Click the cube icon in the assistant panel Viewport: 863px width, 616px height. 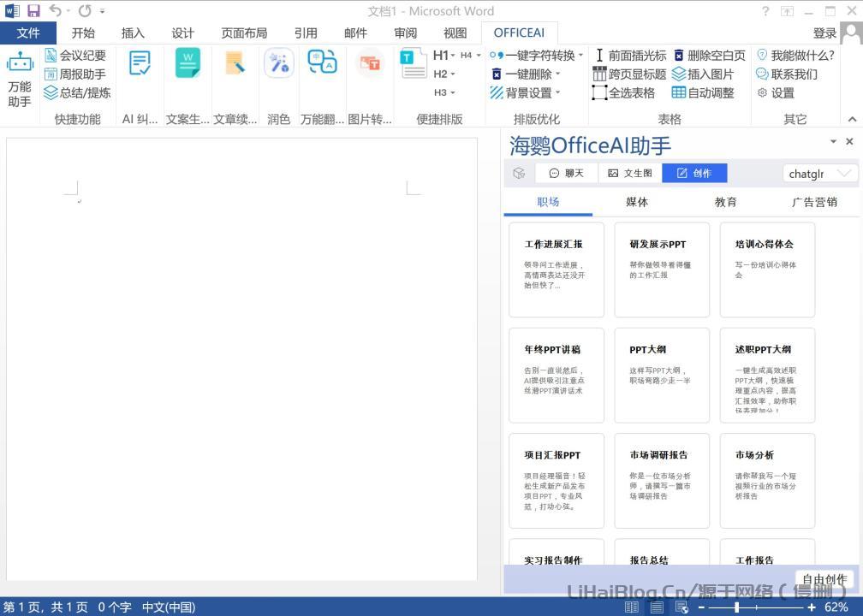519,173
